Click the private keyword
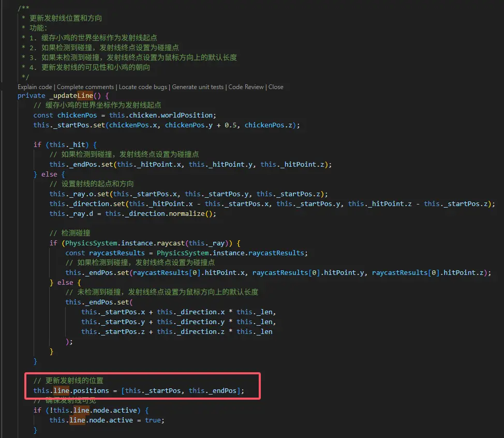504x438 pixels. tap(31, 95)
